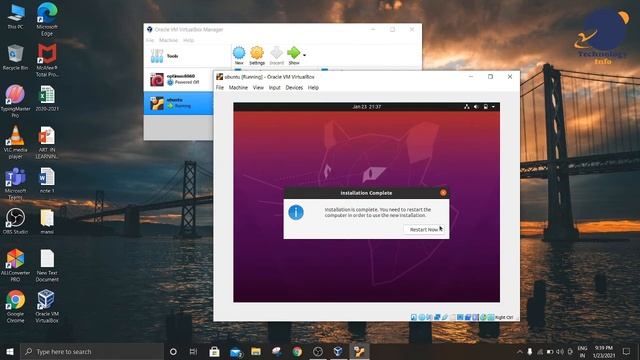Select McAfee Total Protection desktop icon
This screenshot has height=360, width=640.
(x=47, y=60)
